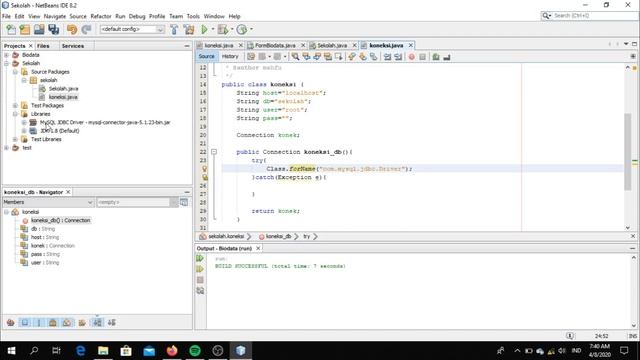This screenshot has width=640, height=360.
Task: Toggle Show Inner Classes filter in Navigator
Action: pos(67,323)
